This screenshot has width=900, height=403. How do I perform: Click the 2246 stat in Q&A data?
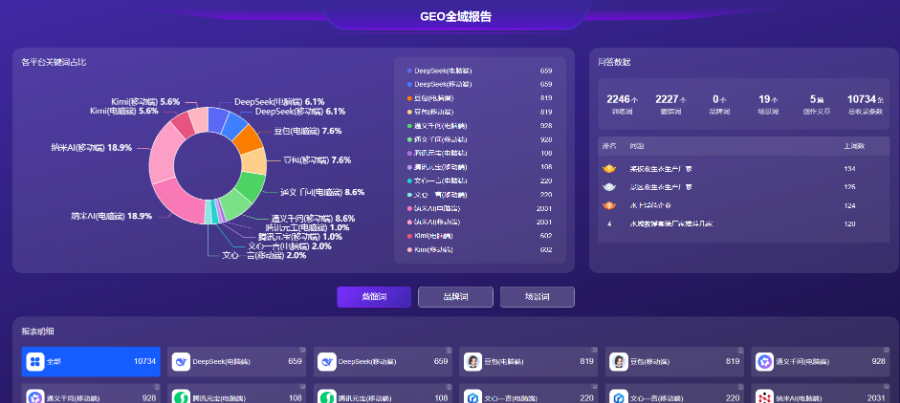[621, 104]
